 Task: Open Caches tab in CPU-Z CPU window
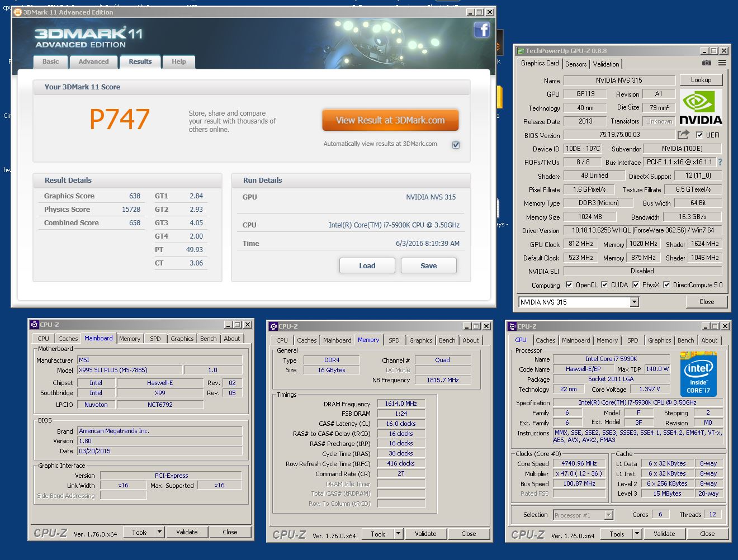point(545,340)
